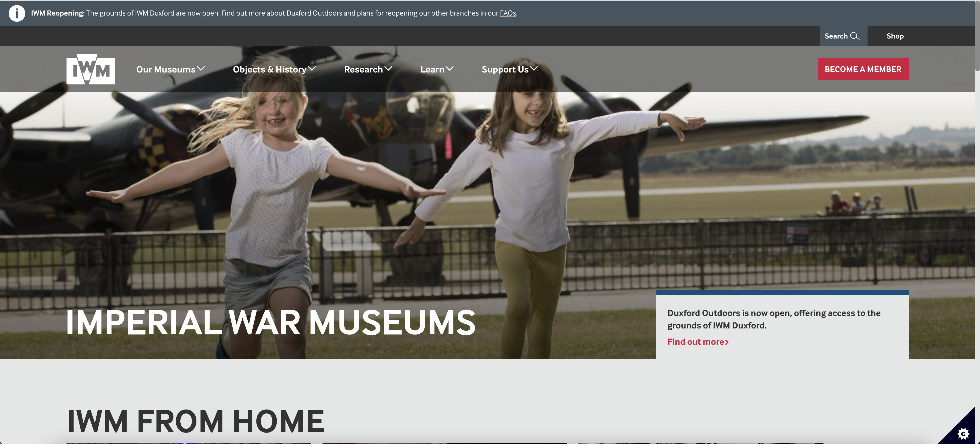Click the info icon in reopening banner
Image resolution: width=980 pixels, height=444 pixels.
(x=17, y=13)
